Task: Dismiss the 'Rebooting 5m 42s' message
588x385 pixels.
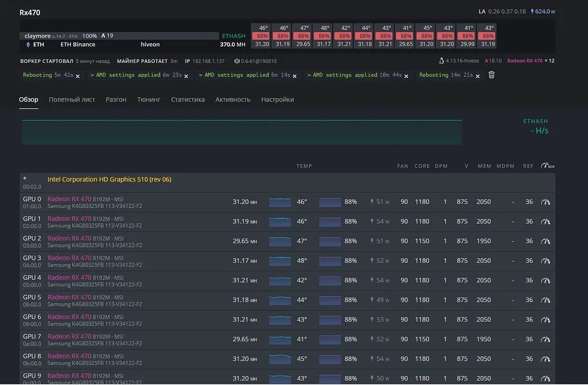Action: coord(78,76)
